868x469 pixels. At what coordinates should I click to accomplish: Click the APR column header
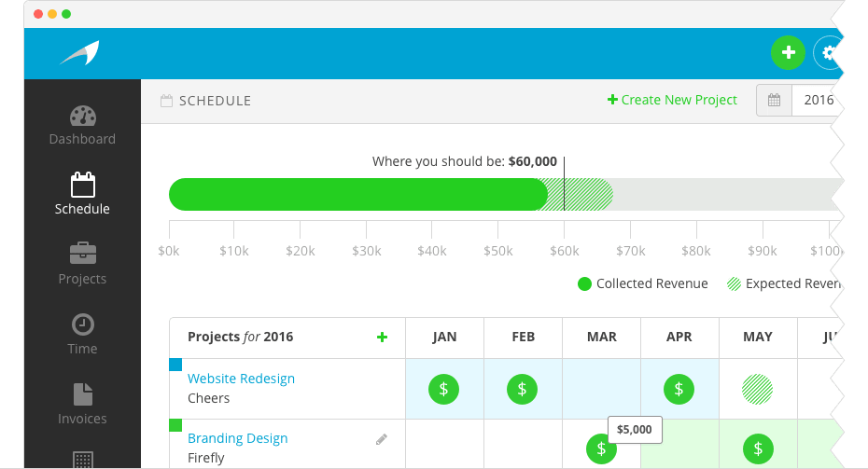679,337
